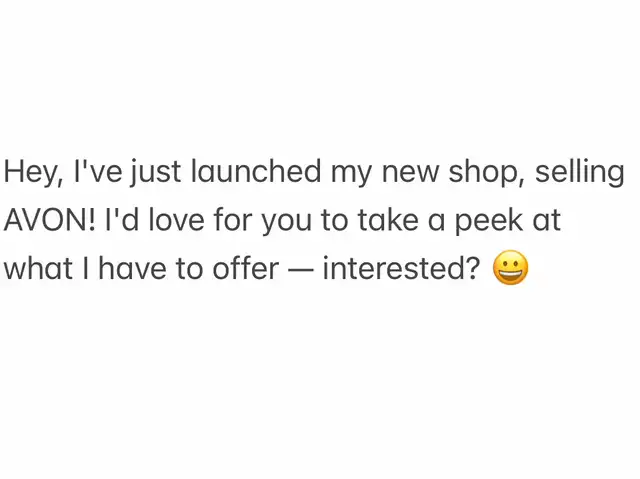
Task: Click the contraction "I've"
Action: (98, 171)
